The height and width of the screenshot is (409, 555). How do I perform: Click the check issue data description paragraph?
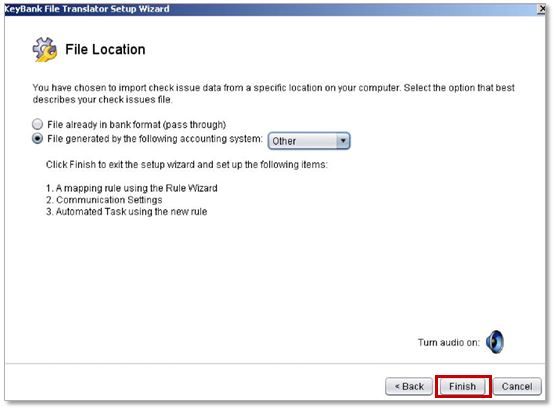click(x=274, y=93)
